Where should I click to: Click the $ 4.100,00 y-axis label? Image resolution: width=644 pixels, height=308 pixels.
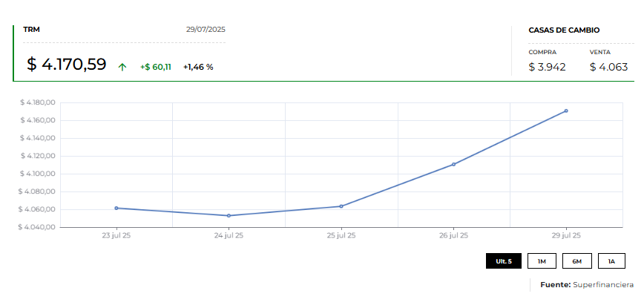38,174
